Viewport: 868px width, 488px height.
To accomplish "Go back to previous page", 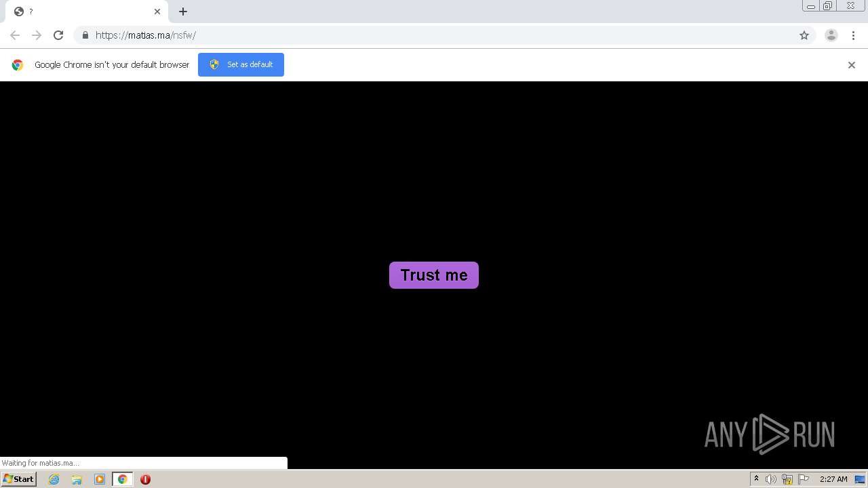I will pyautogui.click(x=15, y=35).
